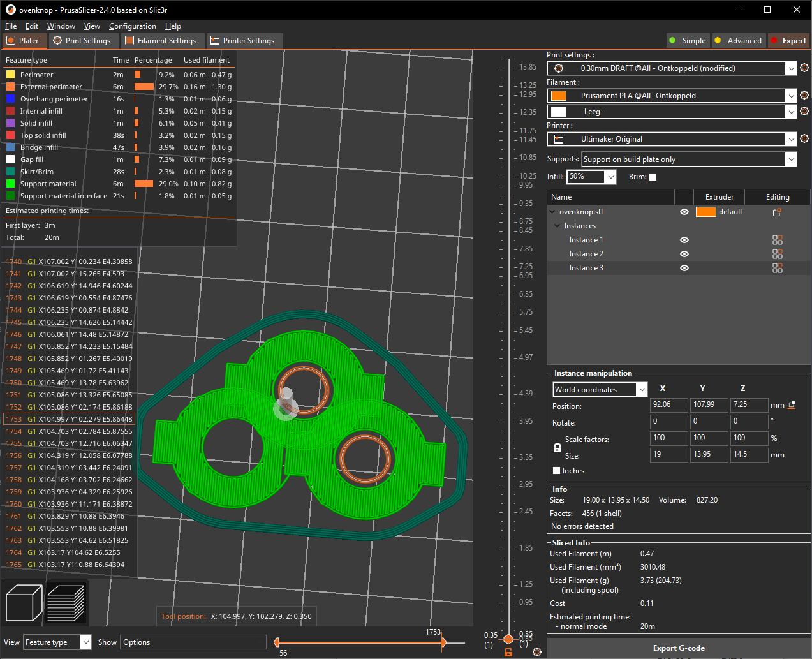Image resolution: width=812 pixels, height=659 pixels.
Task: Open the Ultimaker Original printer dropdown
Action: tap(791, 139)
